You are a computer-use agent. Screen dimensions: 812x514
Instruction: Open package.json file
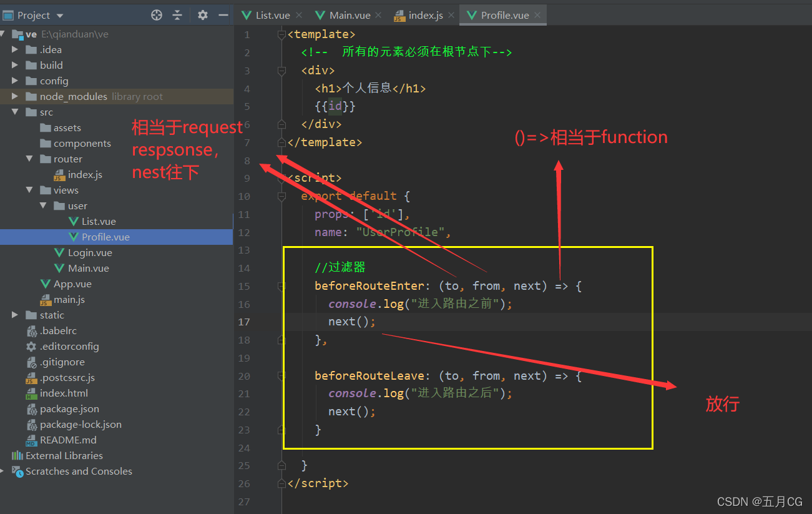(62, 408)
